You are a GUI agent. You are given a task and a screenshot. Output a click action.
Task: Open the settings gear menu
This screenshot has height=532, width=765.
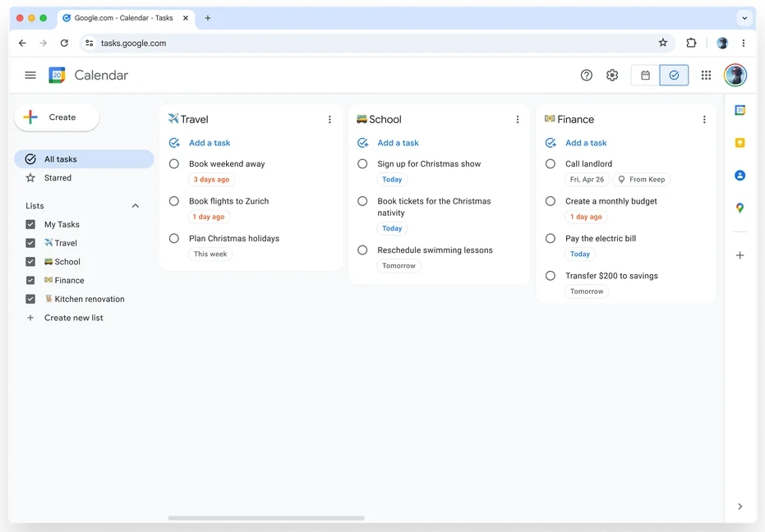pos(612,75)
